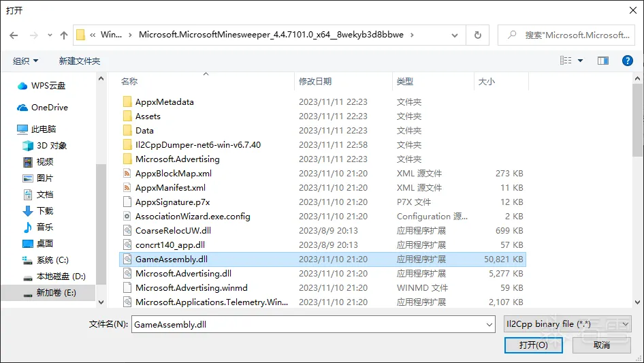Click the GameAssembly.dll file name
644x363 pixels.
pos(172,259)
